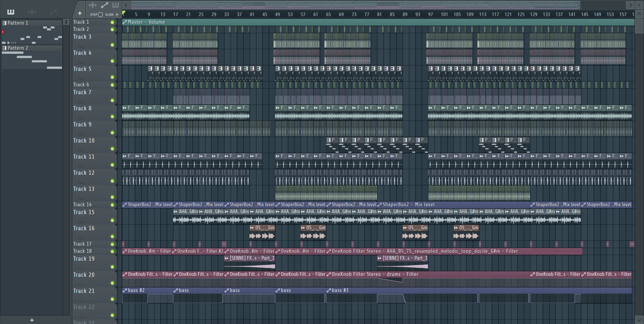This screenshot has height=324, width=644.
Task: Select pattern clip focus icon in playlist toolbar
Action: point(116,5)
